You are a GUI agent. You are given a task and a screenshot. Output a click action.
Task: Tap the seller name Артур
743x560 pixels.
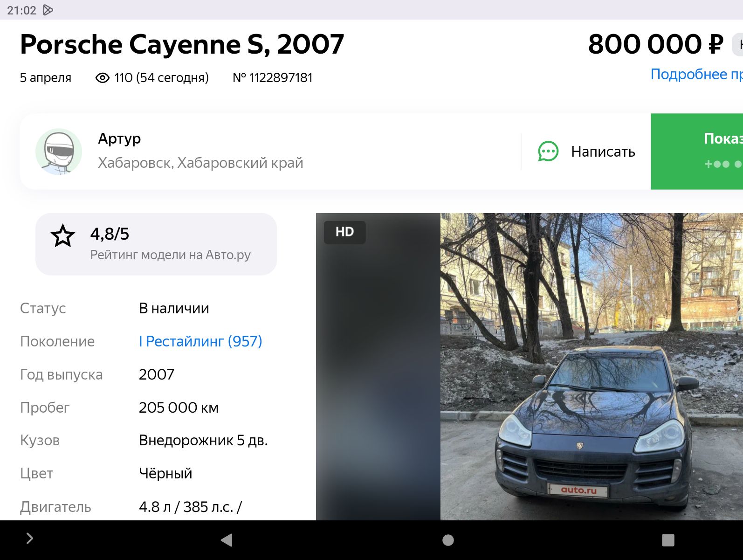tap(119, 139)
